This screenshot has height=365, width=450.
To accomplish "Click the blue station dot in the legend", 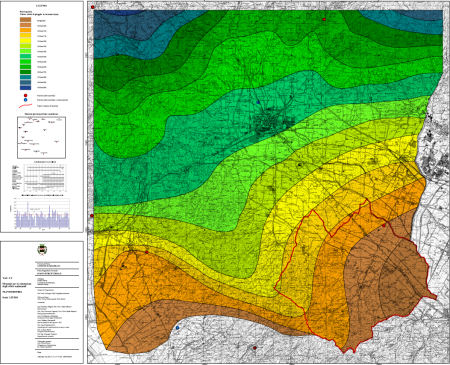I will pos(26,100).
